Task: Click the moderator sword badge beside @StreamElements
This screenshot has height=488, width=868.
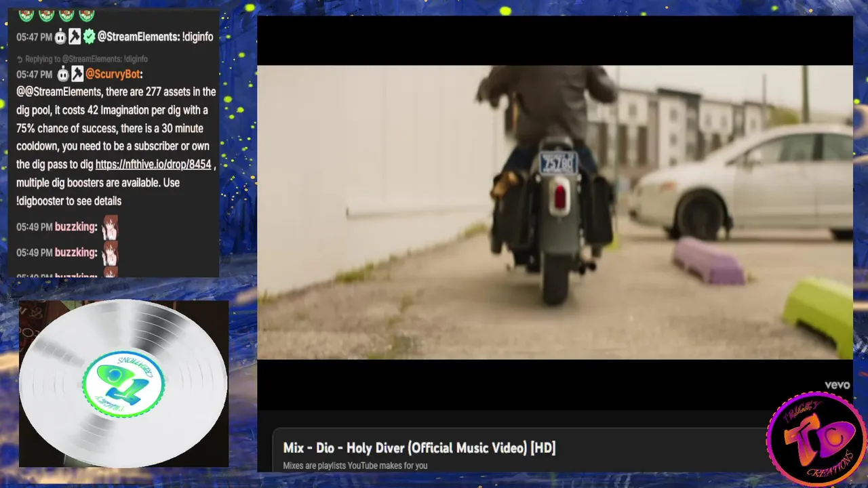Action: coord(75,37)
